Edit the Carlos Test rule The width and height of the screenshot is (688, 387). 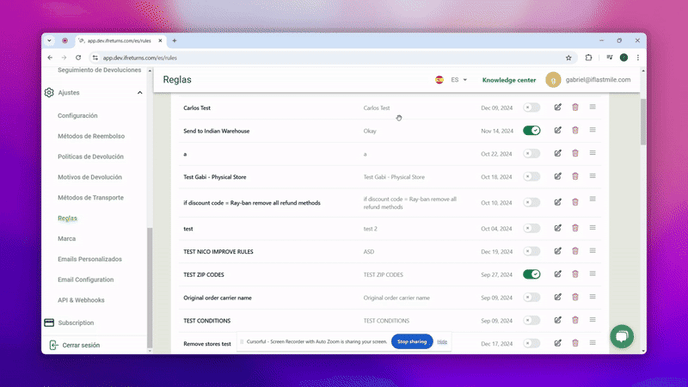(558, 107)
